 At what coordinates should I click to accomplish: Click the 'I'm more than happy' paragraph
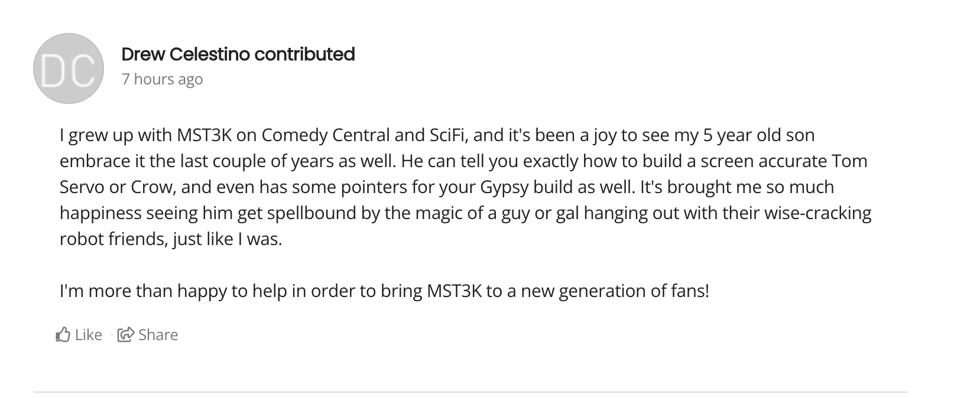pyautogui.click(x=384, y=291)
